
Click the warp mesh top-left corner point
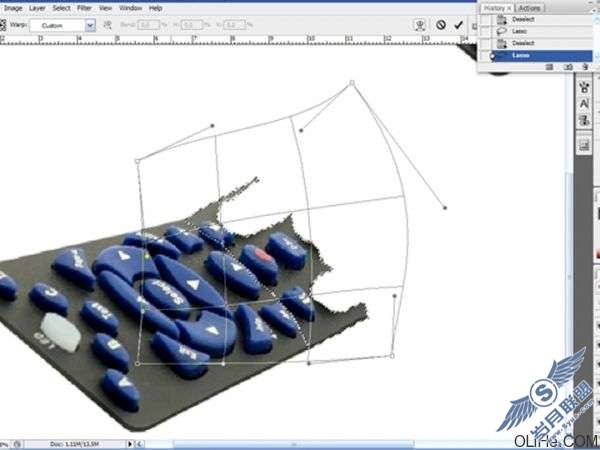(x=137, y=161)
